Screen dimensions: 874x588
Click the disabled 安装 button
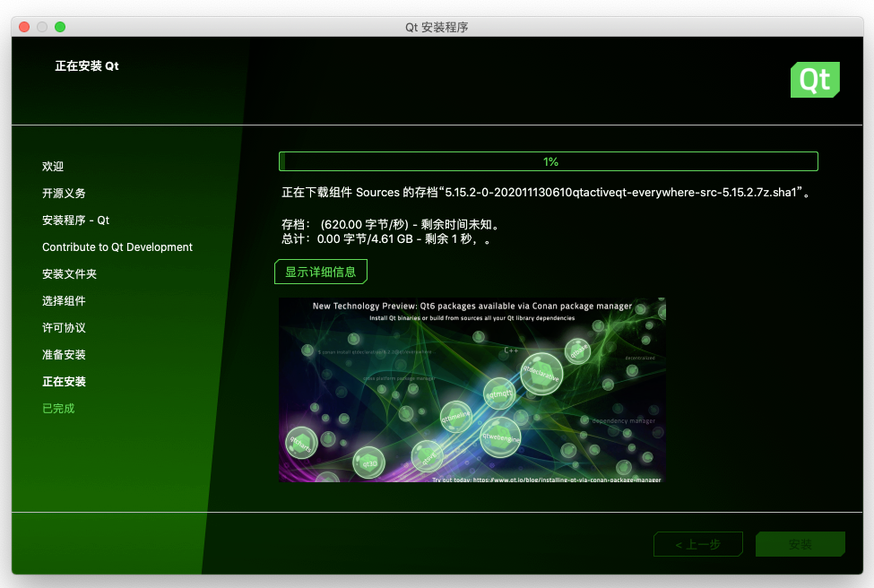pyautogui.click(x=800, y=544)
